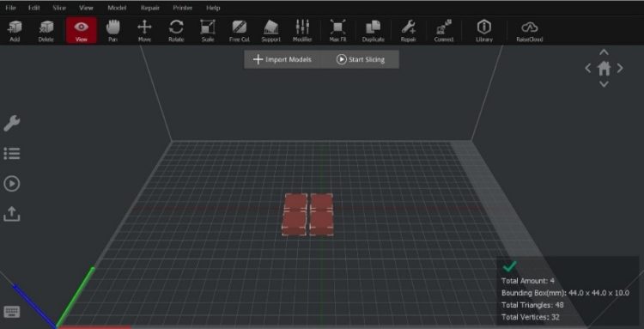The width and height of the screenshot is (644, 329).
Task: Click the Add model tool
Action: tap(15, 30)
